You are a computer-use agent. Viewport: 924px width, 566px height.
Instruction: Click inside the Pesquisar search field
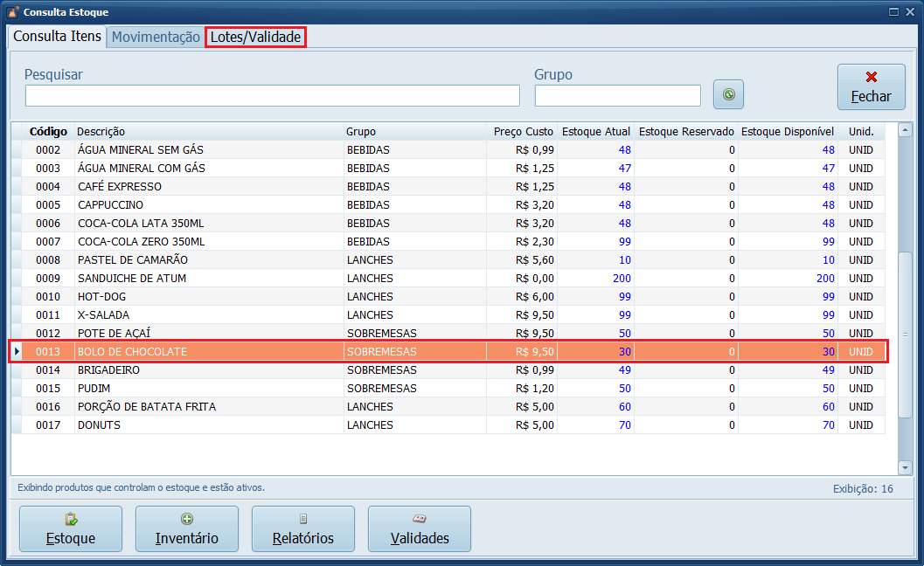pyautogui.click(x=272, y=95)
